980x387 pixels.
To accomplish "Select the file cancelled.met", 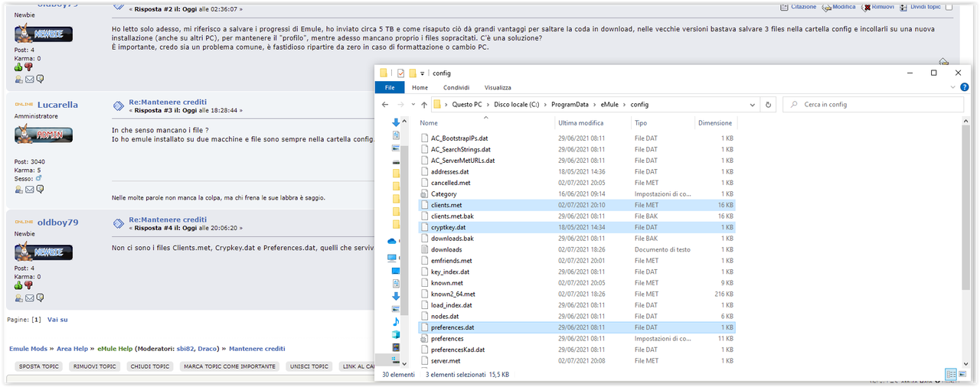I will click(577, 183).
